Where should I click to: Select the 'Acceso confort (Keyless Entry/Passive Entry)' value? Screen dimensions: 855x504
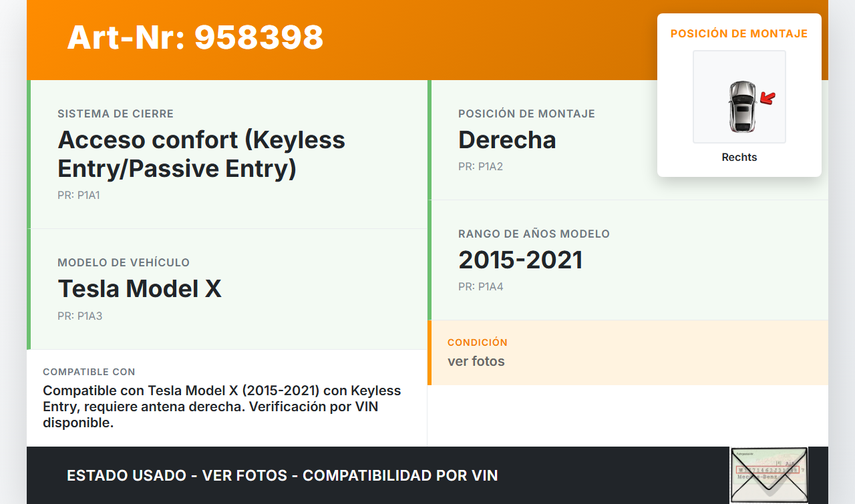point(202,154)
